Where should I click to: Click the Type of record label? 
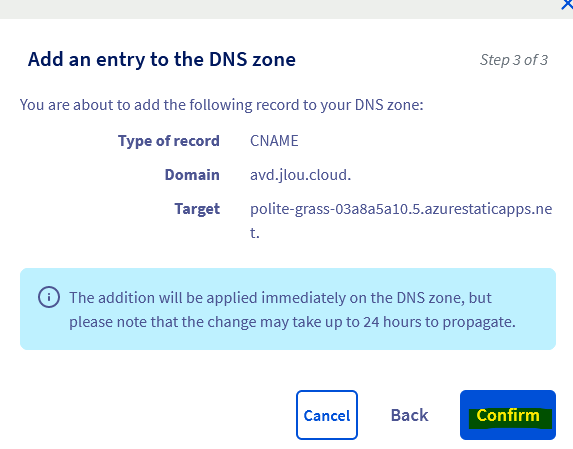pyautogui.click(x=168, y=141)
